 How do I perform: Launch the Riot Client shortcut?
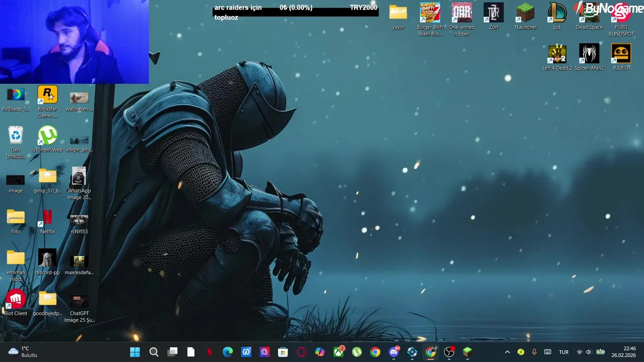pos(16,303)
